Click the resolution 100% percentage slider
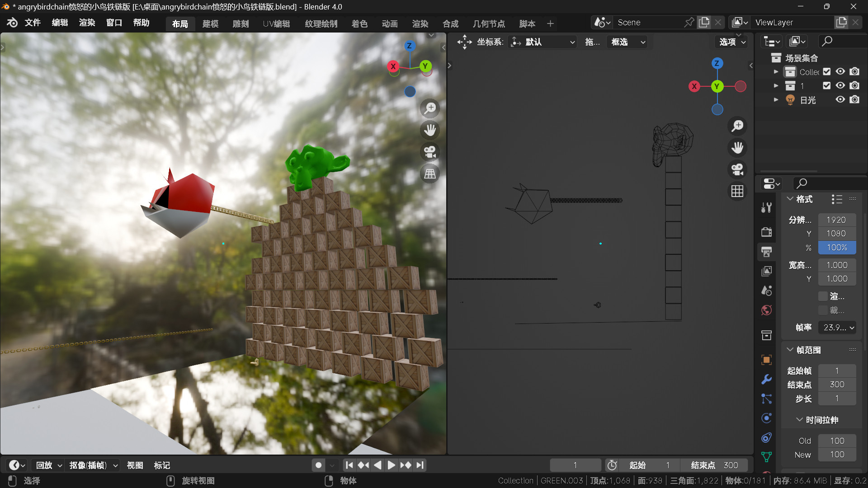Screen dimensions: 868x488 pyautogui.click(x=837, y=248)
